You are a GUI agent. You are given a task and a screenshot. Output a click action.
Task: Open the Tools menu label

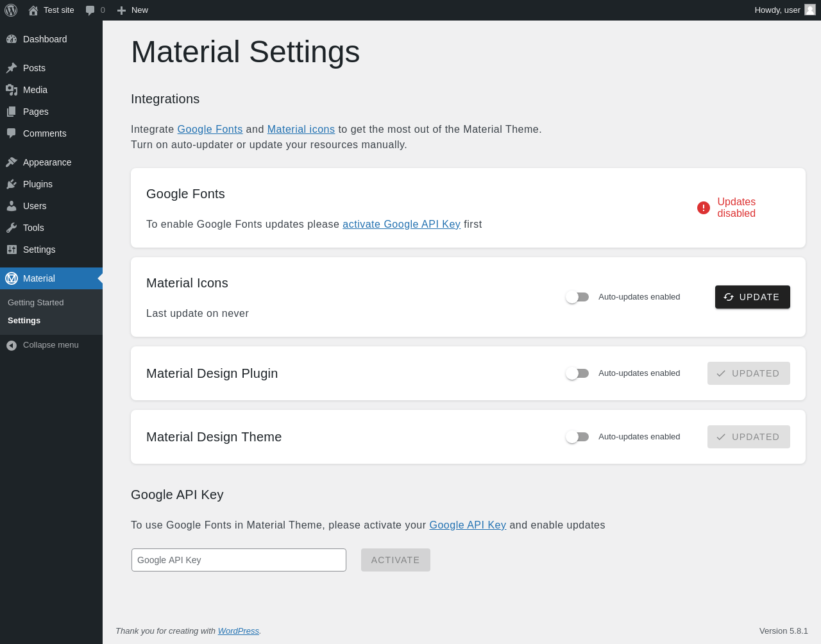33,228
